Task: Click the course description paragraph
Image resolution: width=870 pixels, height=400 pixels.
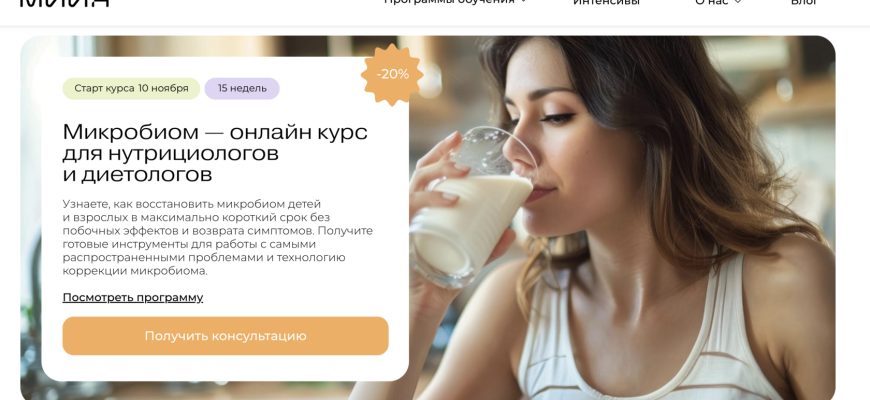Action: click(218, 237)
